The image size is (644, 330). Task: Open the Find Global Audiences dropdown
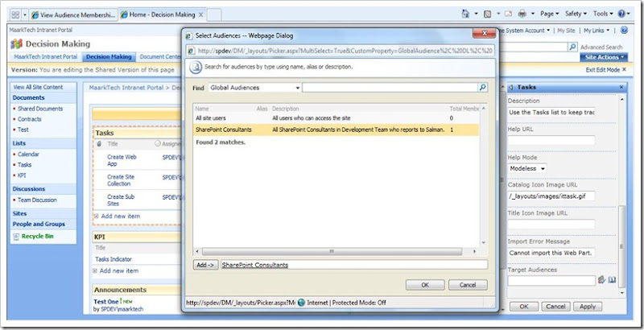point(254,88)
